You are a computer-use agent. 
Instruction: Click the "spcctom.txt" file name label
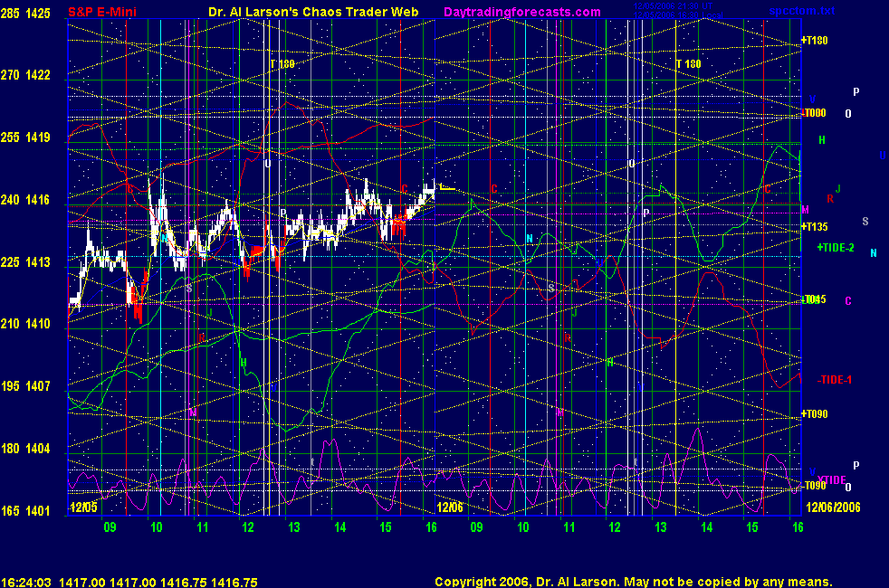coord(802,11)
